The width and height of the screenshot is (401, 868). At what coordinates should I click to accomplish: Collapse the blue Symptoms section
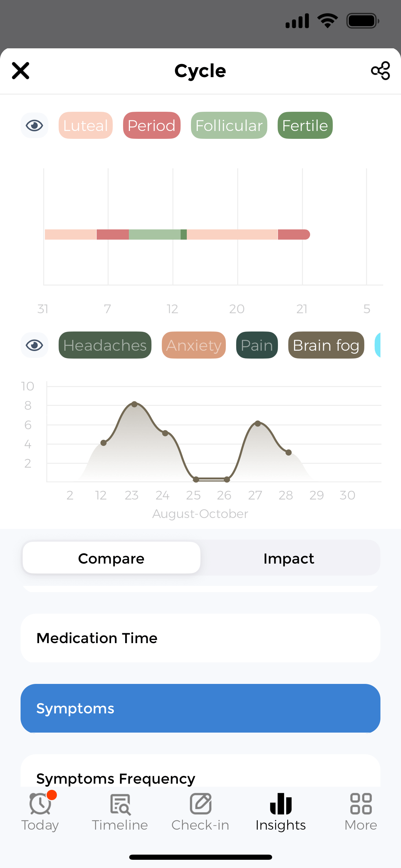(200, 709)
